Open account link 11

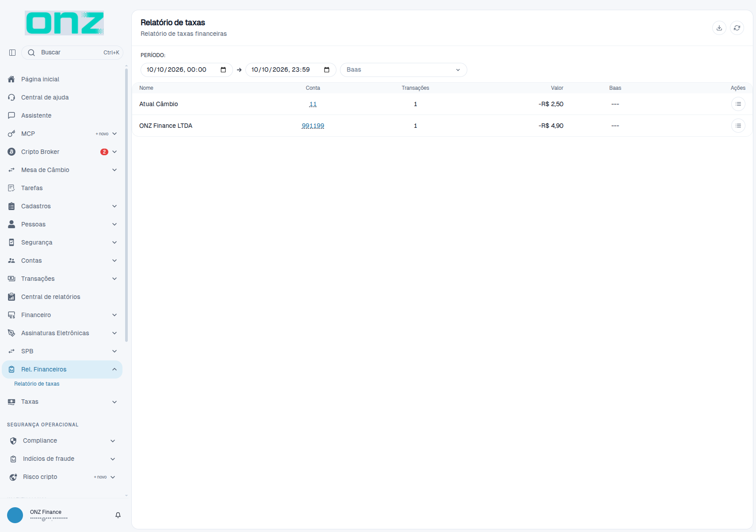[313, 104]
